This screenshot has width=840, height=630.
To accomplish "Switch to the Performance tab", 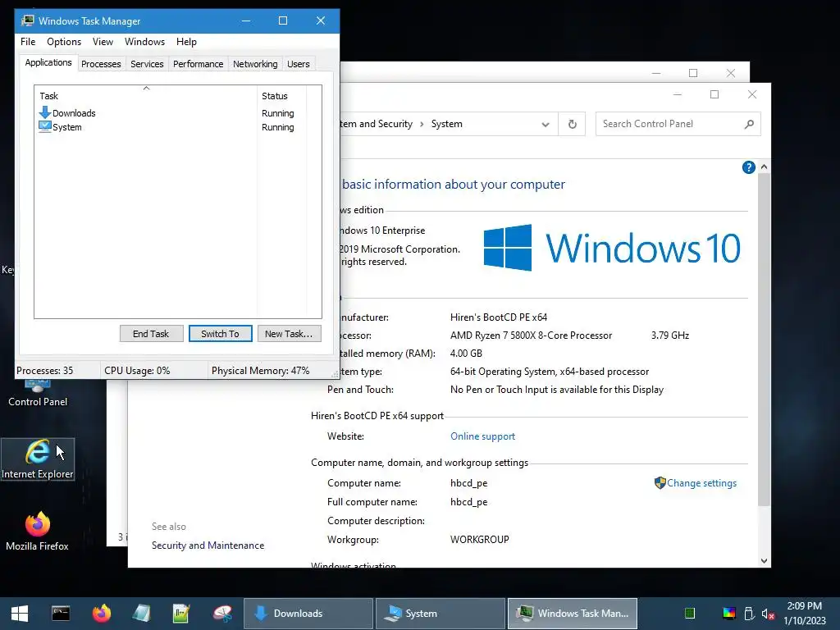I will click(199, 64).
